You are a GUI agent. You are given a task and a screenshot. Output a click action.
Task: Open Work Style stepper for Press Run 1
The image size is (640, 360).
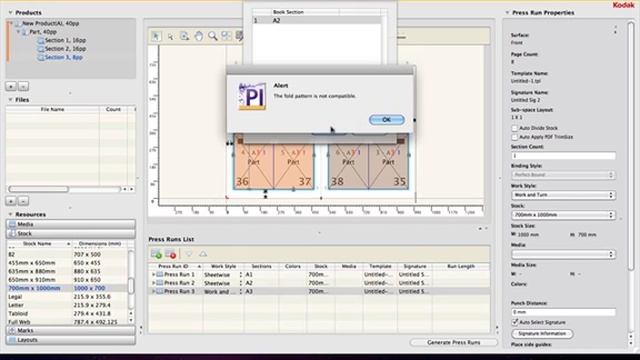click(x=241, y=275)
